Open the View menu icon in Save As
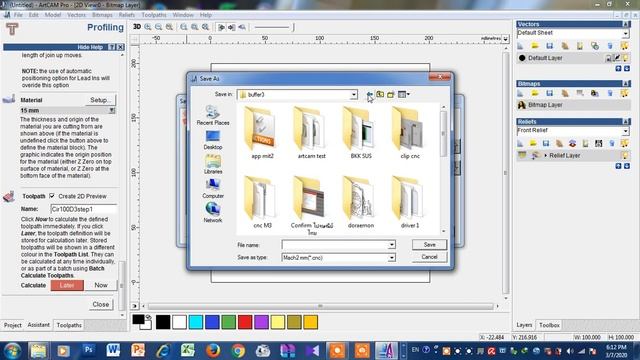This screenshot has width=640, height=360. click(x=403, y=94)
